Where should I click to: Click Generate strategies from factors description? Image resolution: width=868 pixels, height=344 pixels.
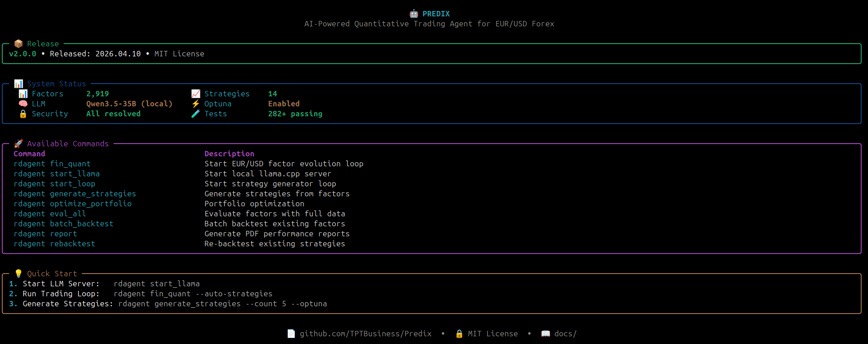tap(277, 194)
